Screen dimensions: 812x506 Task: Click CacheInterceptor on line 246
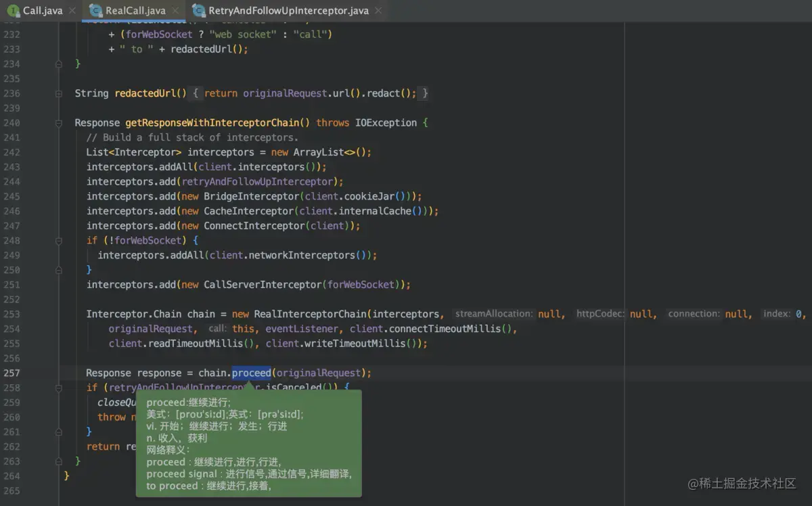pos(248,211)
